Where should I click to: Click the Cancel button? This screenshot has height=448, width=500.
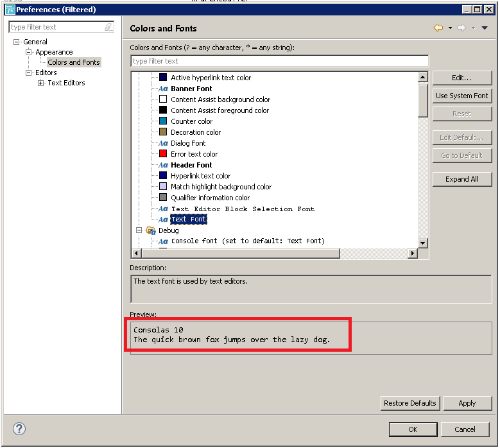[x=465, y=429]
